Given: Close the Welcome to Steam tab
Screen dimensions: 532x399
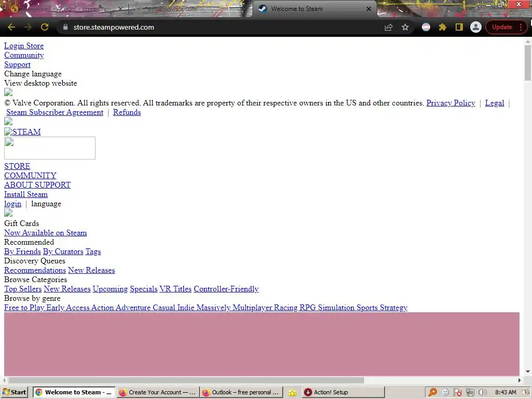Looking at the screenshot, I should tap(369, 9).
